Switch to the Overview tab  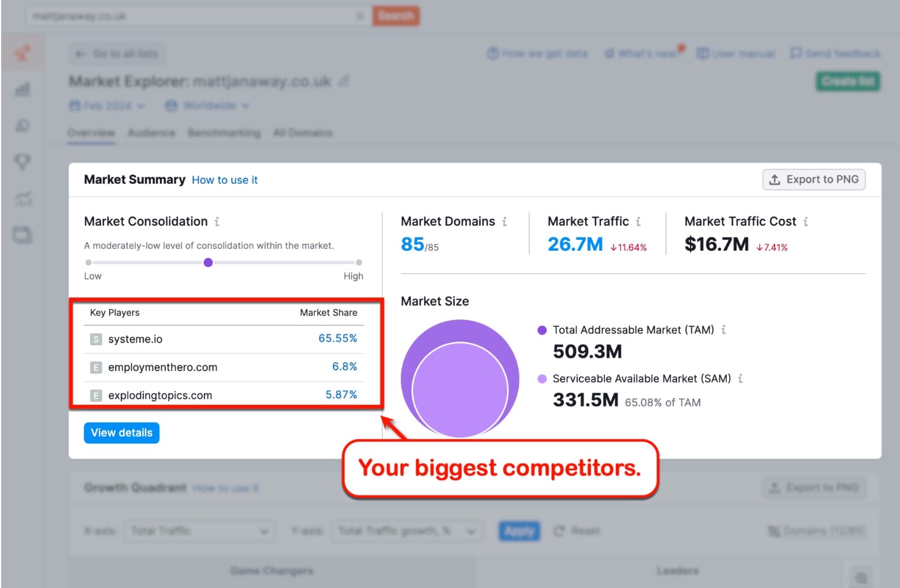(x=91, y=133)
